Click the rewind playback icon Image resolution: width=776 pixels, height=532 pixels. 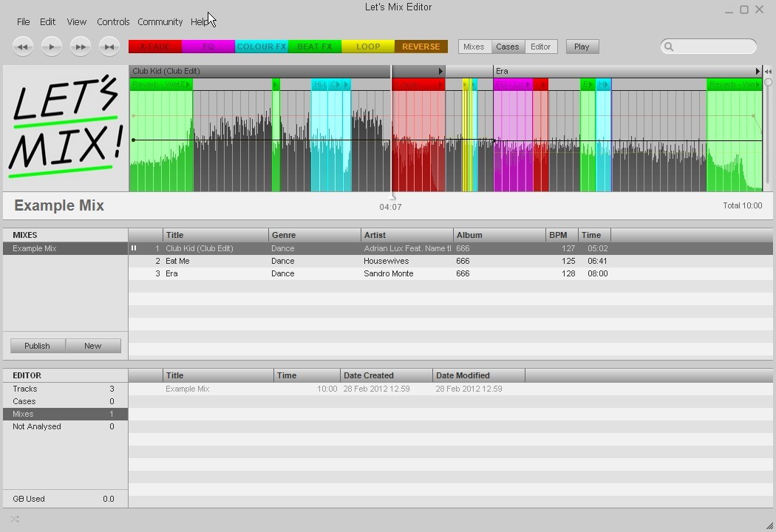click(22, 46)
